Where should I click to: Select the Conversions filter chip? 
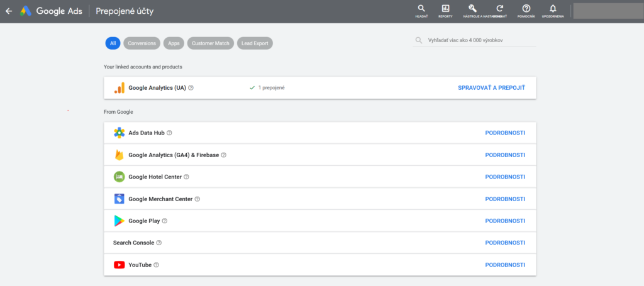[x=142, y=43]
